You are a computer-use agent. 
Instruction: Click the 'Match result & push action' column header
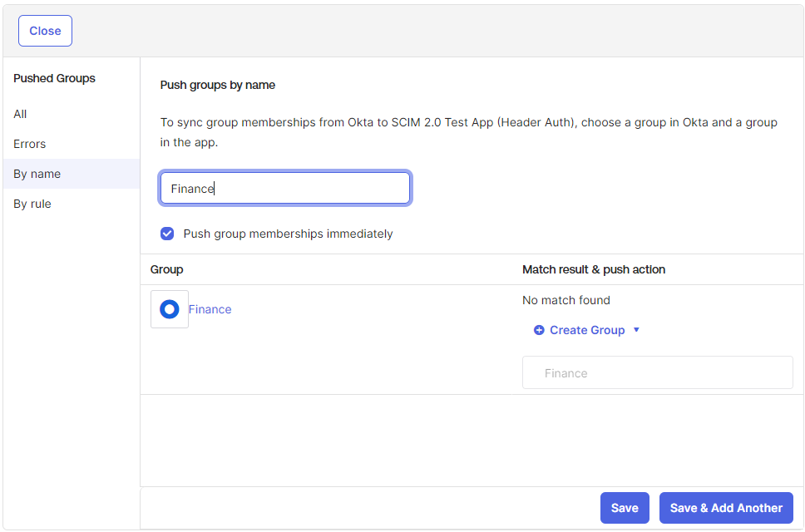(594, 269)
